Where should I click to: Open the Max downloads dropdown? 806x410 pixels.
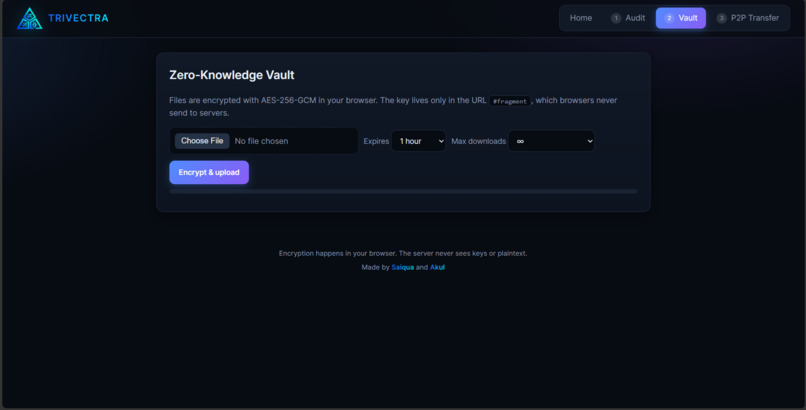(x=552, y=141)
